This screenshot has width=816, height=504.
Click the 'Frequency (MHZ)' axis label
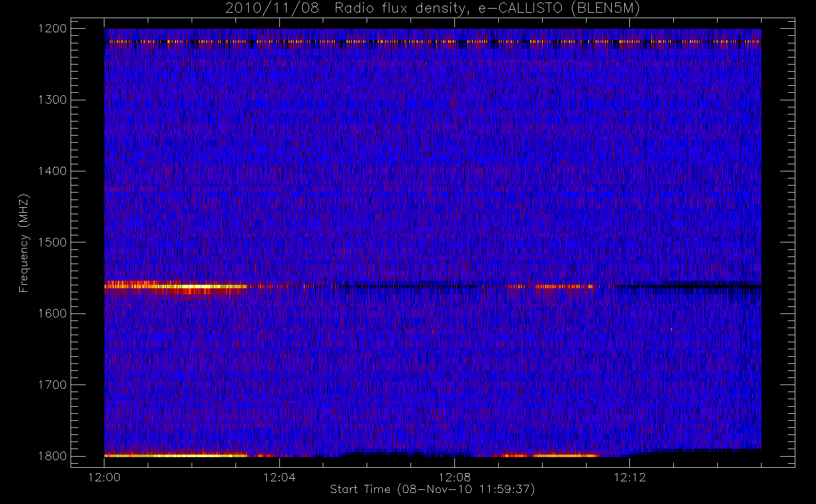point(24,243)
